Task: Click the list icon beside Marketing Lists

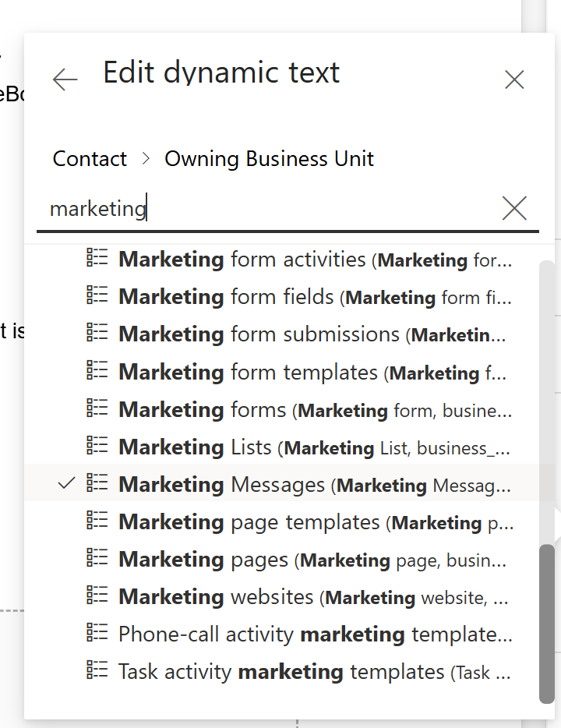Action: (x=97, y=447)
